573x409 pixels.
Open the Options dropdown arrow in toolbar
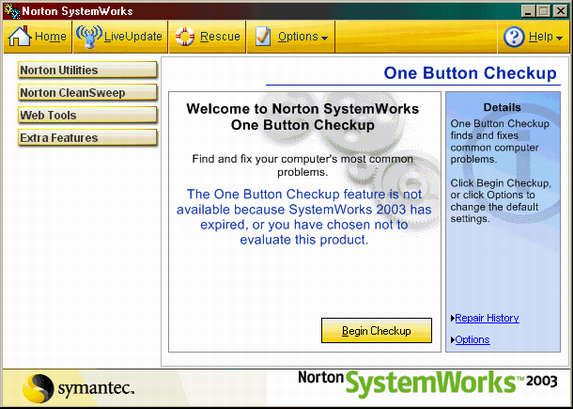[x=324, y=38]
